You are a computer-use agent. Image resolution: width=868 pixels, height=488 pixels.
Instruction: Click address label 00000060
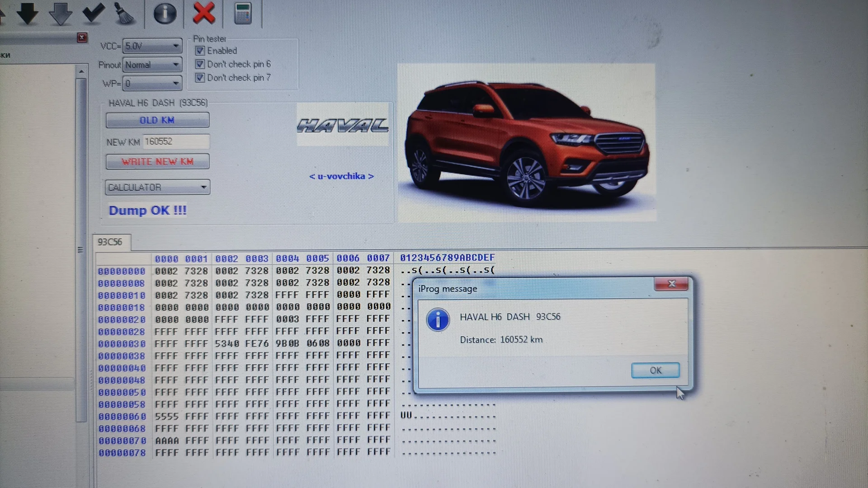pos(122,417)
